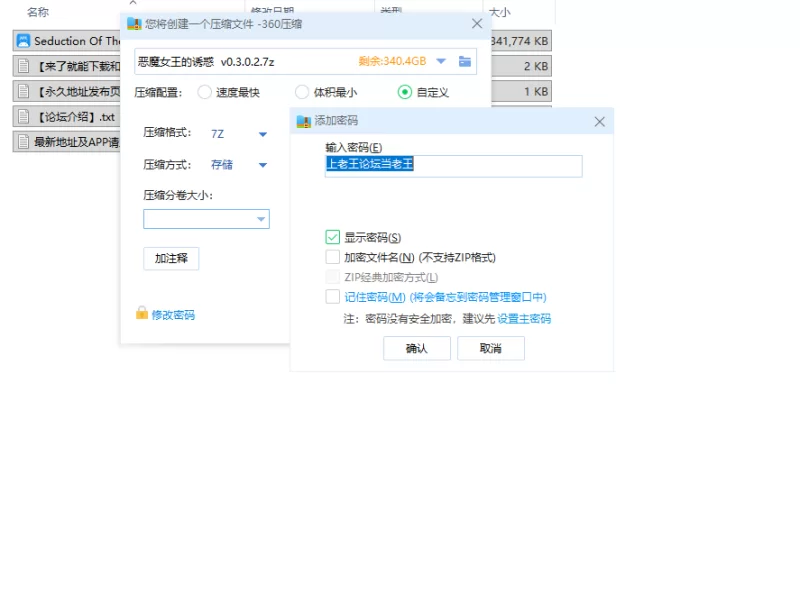Click the 大小 column header in the file list
This screenshot has width=800, height=611.
point(499,12)
